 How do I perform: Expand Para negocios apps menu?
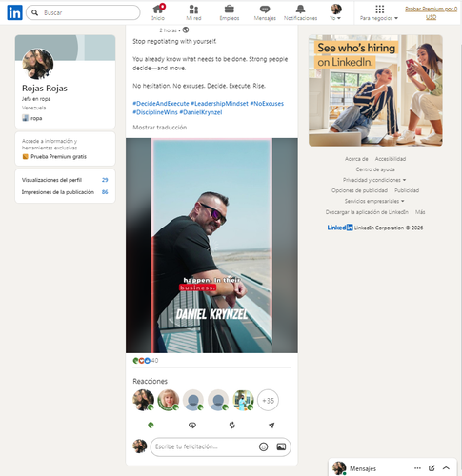[x=379, y=12]
